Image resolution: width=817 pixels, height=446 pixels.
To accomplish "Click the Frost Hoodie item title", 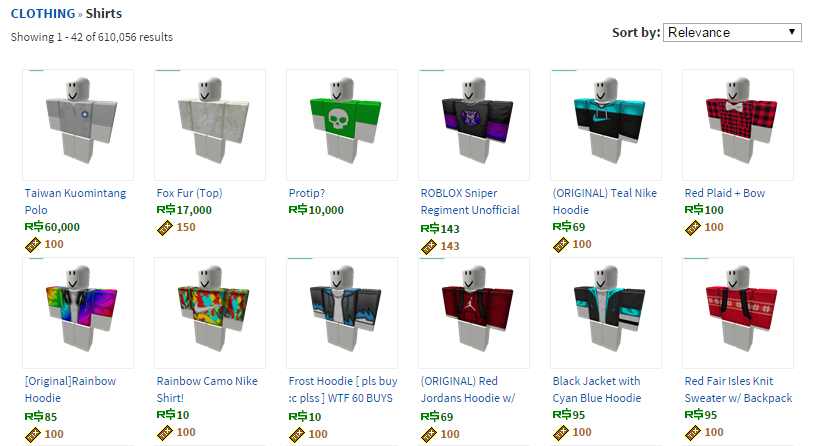I will (x=343, y=390).
